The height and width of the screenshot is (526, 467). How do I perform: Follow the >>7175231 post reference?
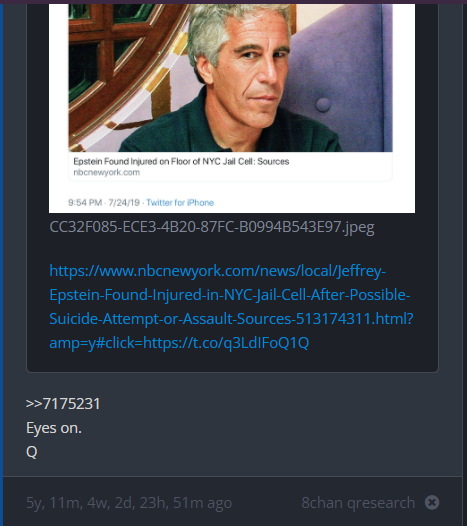pos(63,404)
